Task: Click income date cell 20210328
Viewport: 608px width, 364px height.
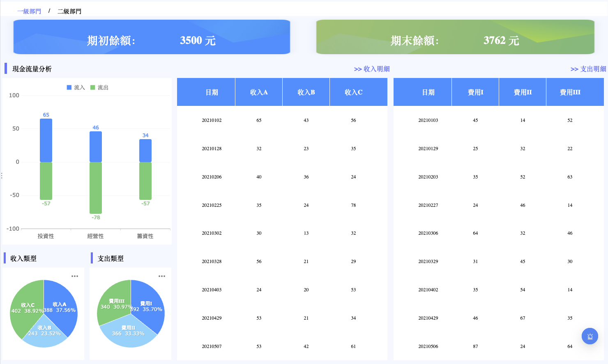Action: pyautogui.click(x=212, y=261)
